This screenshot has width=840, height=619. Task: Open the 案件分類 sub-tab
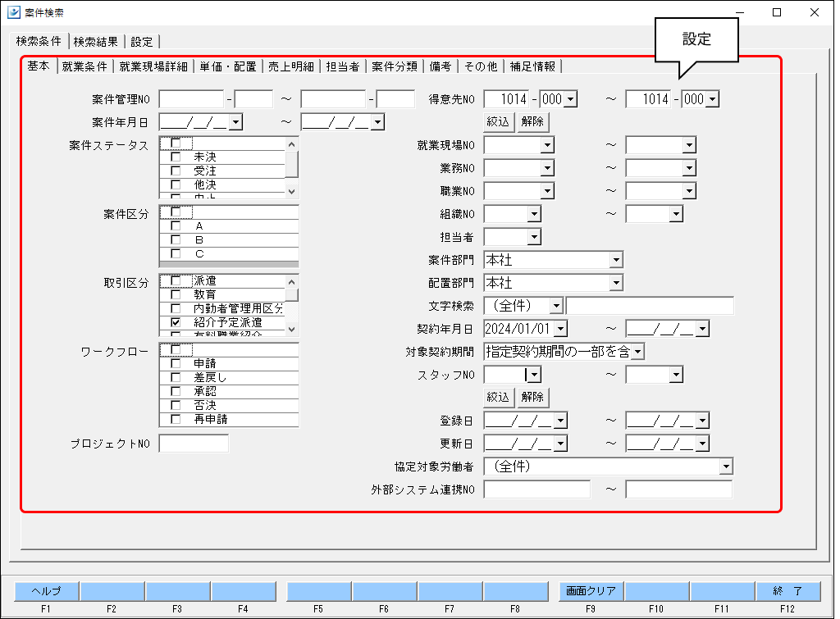395,66
